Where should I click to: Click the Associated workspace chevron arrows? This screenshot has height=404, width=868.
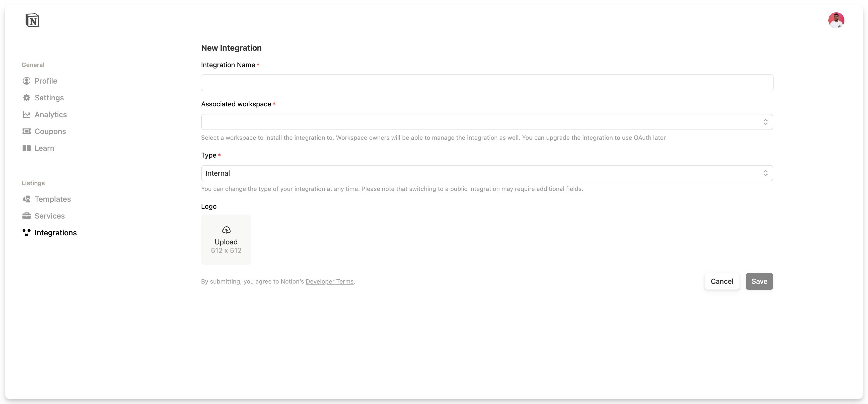coord(765,122)
